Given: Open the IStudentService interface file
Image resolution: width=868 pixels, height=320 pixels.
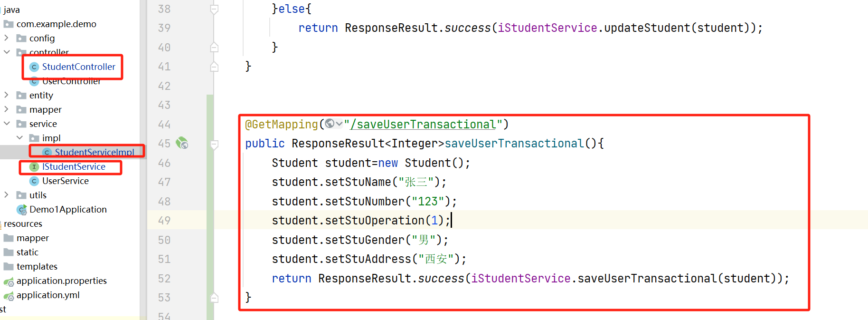Looking at the screenshot, I should 74,166.
